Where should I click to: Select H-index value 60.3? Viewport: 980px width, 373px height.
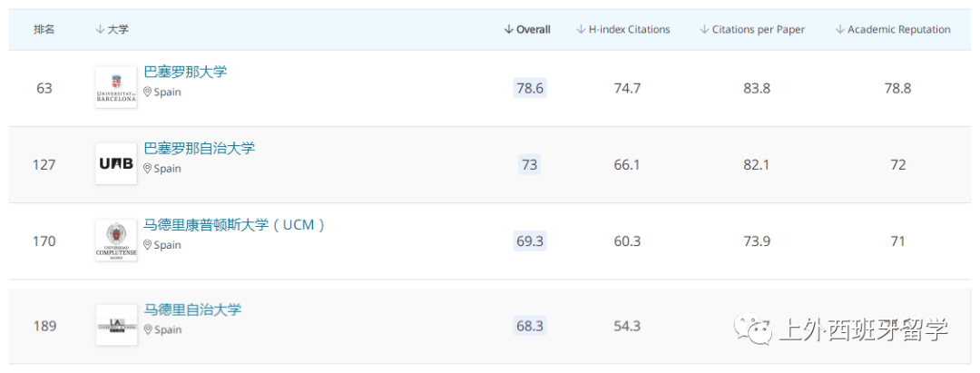pos(627,241)
